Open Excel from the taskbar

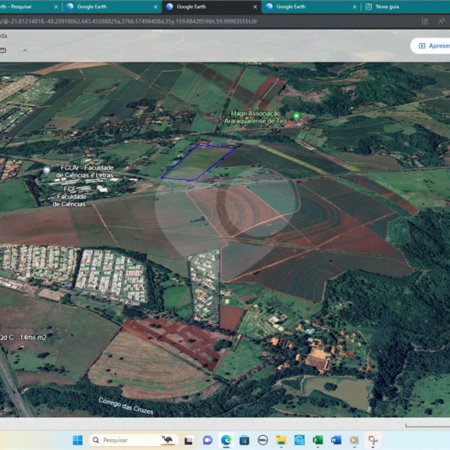317,440
